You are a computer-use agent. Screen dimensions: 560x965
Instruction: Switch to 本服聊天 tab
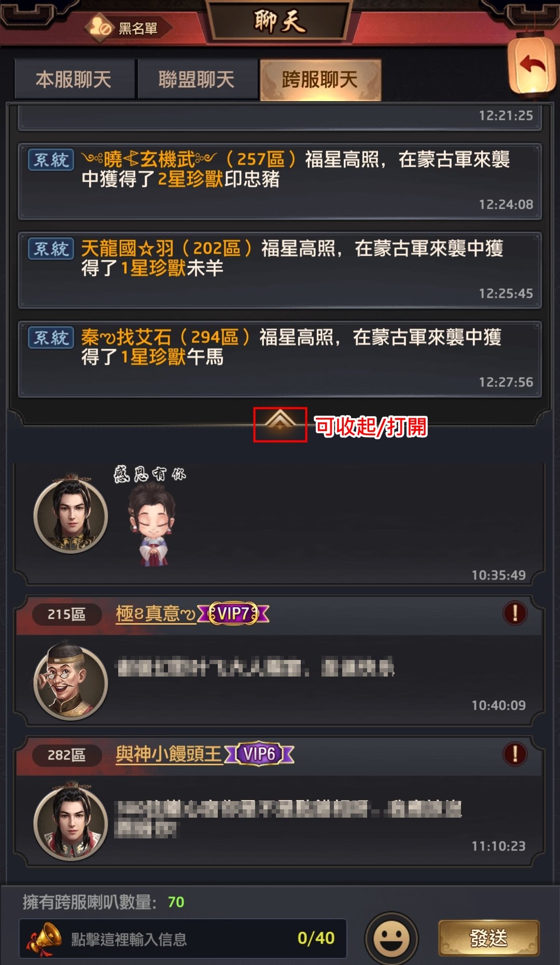(x=74, y=80)
